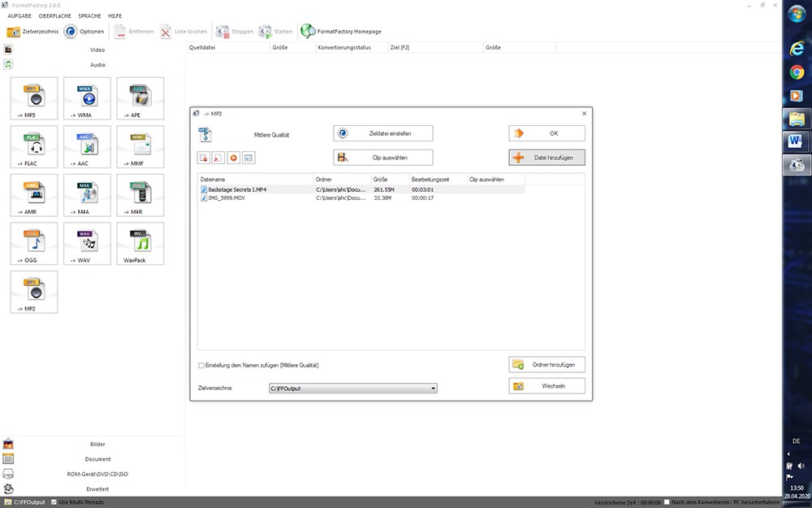Open the SPRACHE menu

click(x=89, y=15)
